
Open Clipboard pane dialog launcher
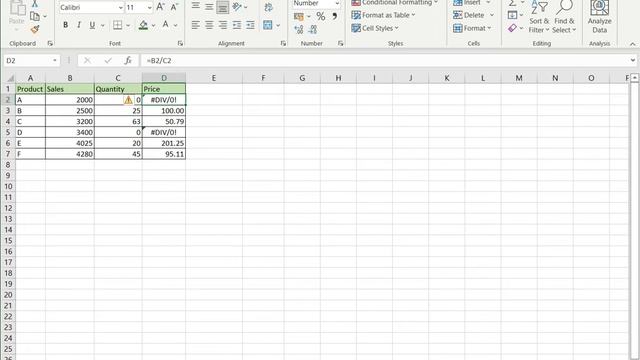click(50, 43)
